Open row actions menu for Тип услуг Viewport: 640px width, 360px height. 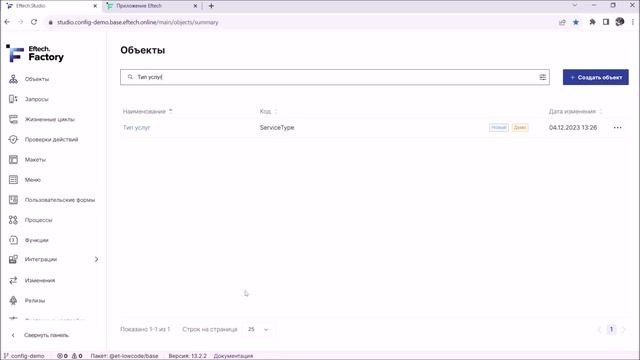point(617,127)
